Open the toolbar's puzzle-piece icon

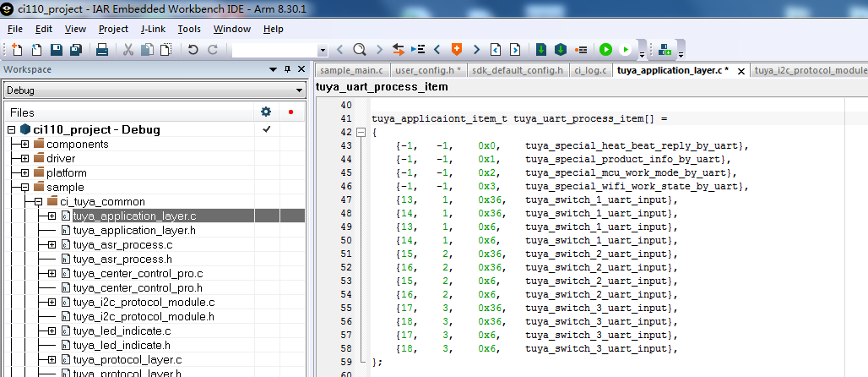(x=665, y=50)
